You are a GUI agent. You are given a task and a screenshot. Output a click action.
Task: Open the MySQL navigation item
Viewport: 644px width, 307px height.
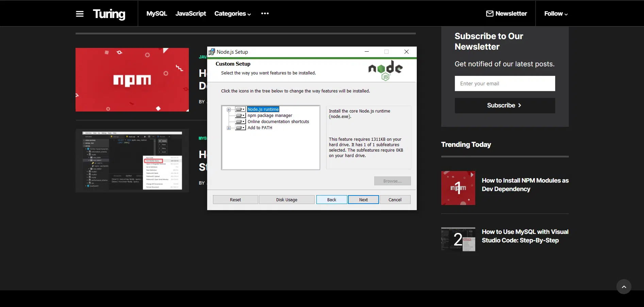(156, 14)
